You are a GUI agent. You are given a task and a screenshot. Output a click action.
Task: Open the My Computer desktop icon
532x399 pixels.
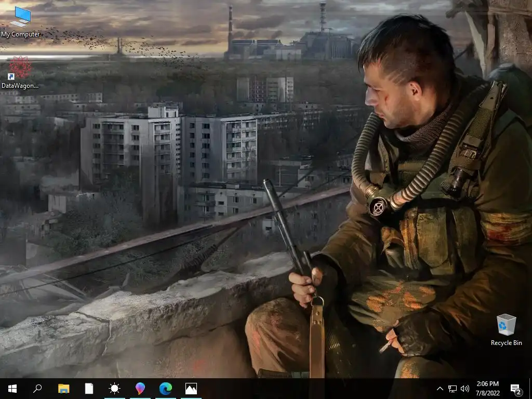20,21
